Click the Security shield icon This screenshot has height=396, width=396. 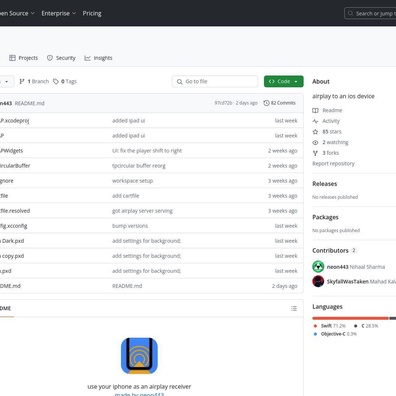pos(50,58)
